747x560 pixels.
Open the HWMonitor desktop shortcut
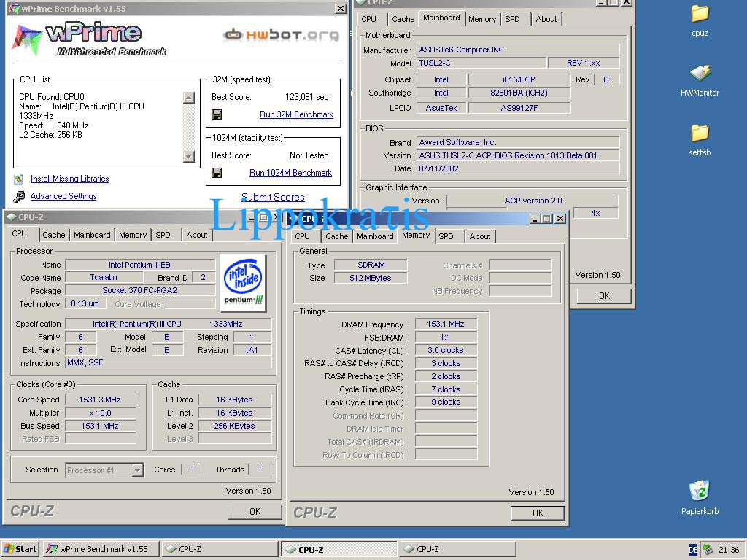(700, 73)
